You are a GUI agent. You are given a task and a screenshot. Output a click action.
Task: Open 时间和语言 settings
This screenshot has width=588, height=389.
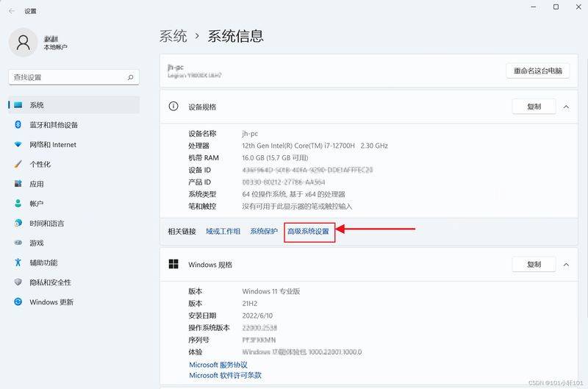(x=74, y=224)
